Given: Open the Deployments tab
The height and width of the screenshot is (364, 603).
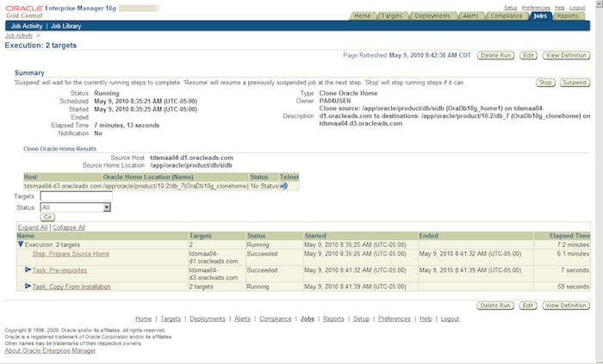Looking at the screenshot, I should 432,15.
